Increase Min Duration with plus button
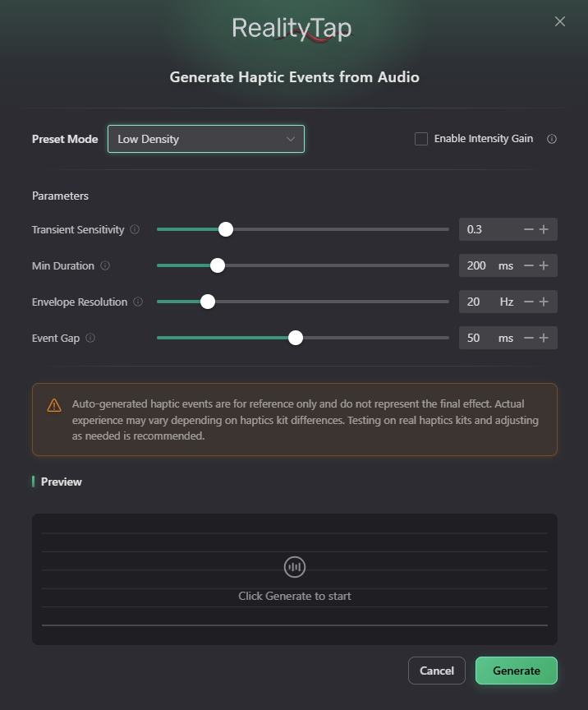The height and width of the screenshot is (710, 588). [544, 265]
